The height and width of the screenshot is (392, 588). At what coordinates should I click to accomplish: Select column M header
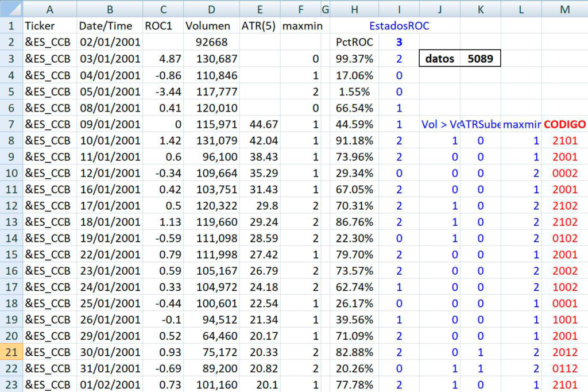tap(565, 9)
